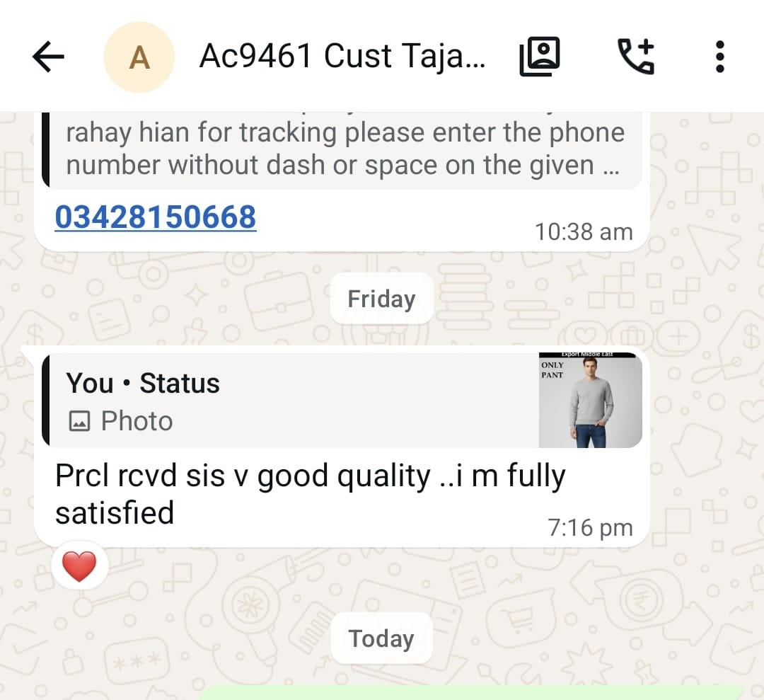Tap the quoted You Status reply
The height and width of the screenshot is (700, 764).
point(342,400)
